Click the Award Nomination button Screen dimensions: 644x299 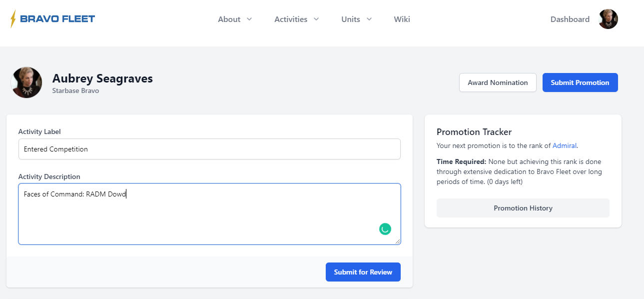coord(497,82)
